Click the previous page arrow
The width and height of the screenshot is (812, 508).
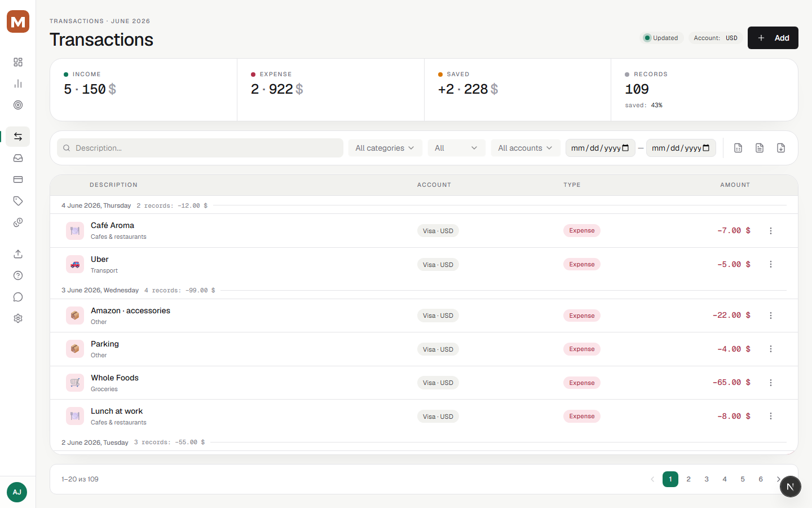click(x=652, y=479)
